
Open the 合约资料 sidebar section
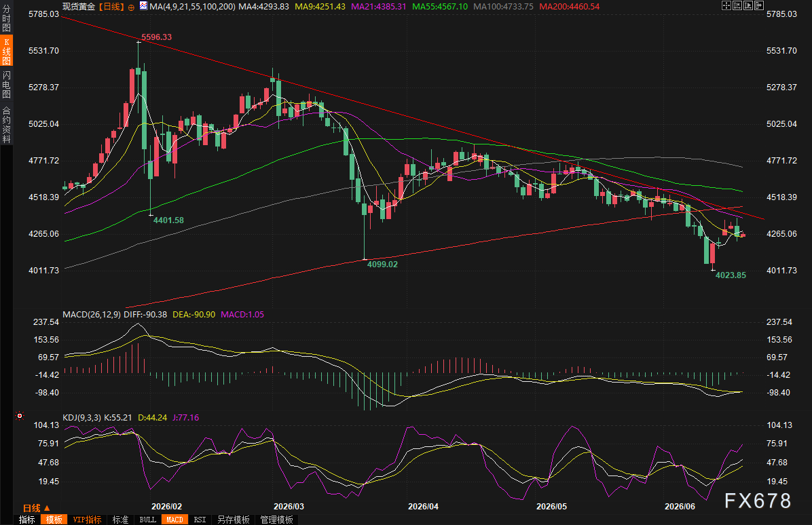[x=7, y=125]
